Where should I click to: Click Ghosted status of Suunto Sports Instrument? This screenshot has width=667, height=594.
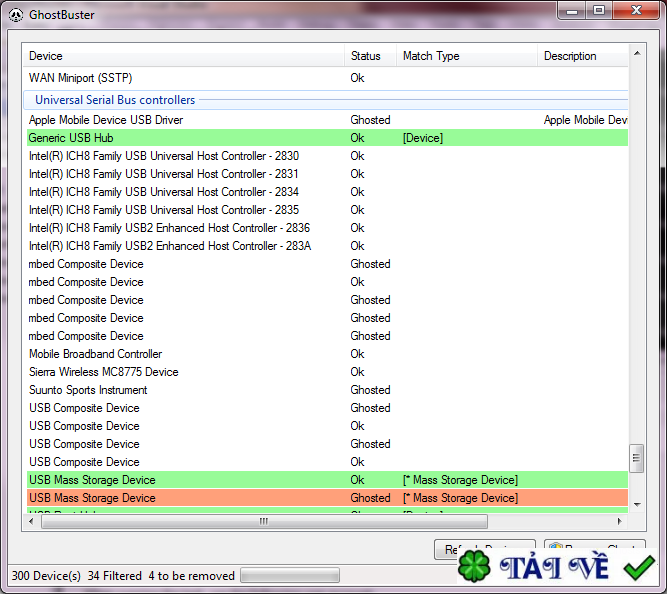(370, 390)
